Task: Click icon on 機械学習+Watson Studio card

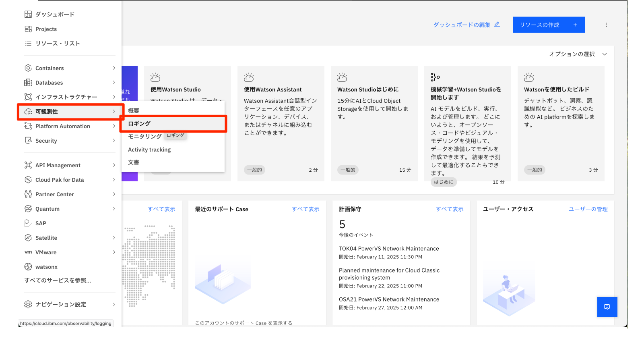Action: point(435,77)
